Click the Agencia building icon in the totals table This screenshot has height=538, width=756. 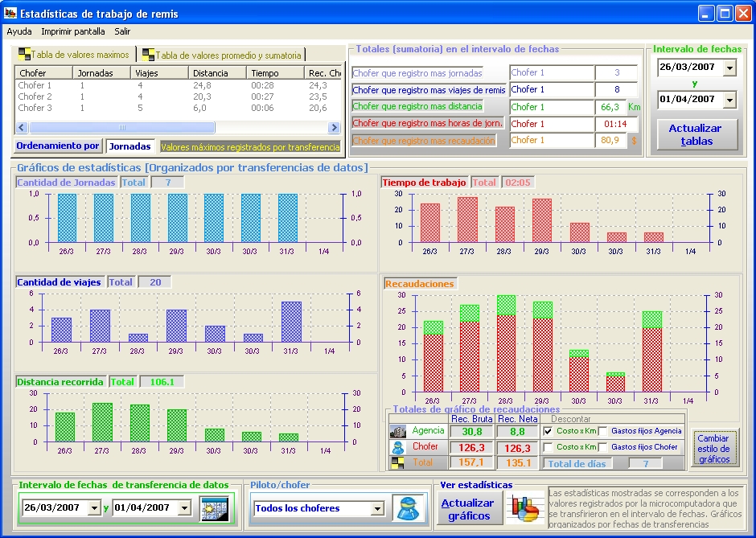398,431
